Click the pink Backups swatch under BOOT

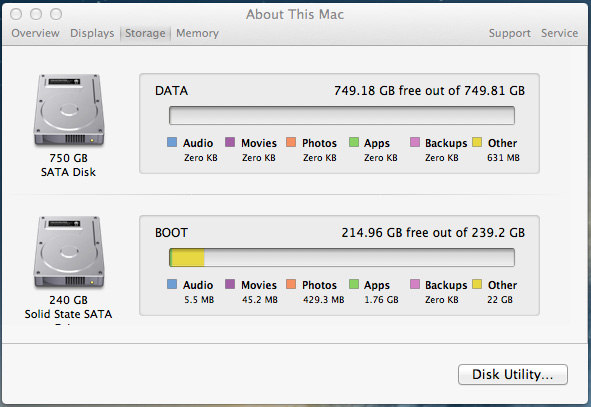[415, 284]
